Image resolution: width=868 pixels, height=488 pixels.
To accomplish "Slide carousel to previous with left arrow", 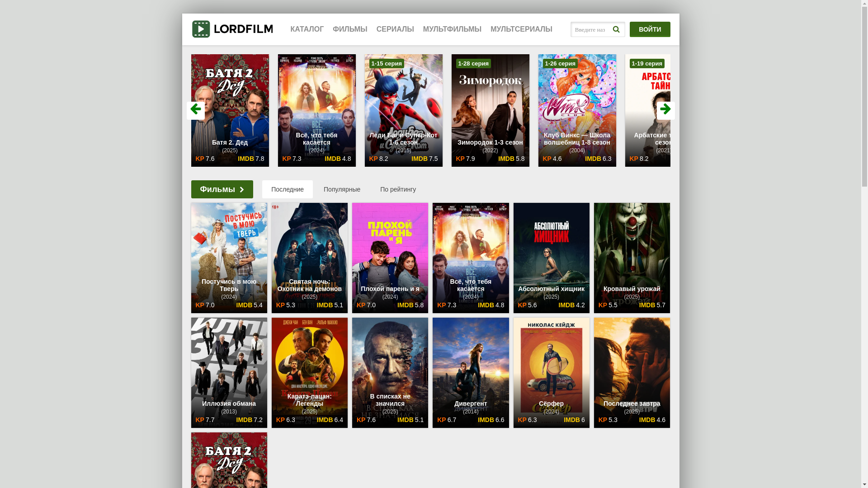I will click(196, 110).
